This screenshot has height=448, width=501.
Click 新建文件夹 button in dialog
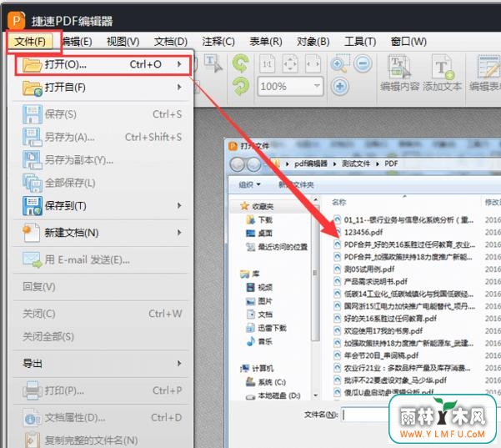click(296, 184)
